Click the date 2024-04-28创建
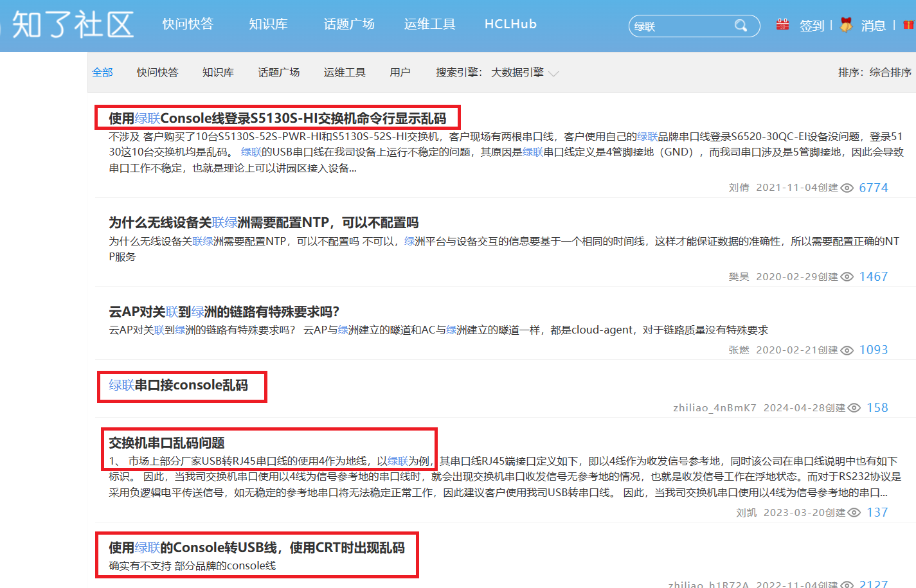 [x=805, y=408]
